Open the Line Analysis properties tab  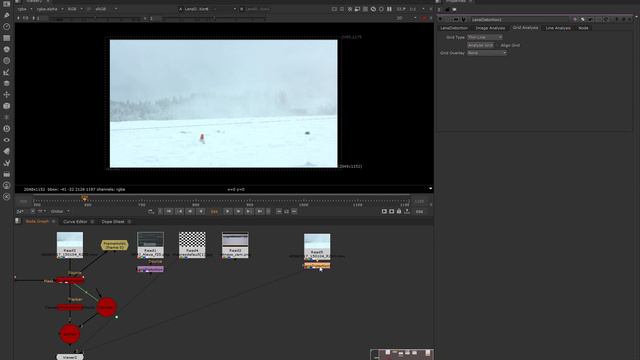(x=558, y=28)
